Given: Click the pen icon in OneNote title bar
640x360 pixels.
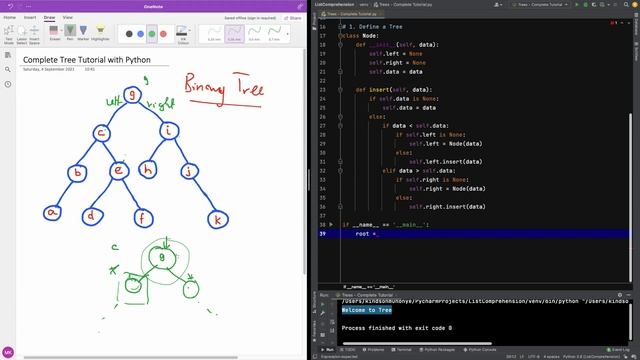Looking at the screenshot, I should 300,6.
